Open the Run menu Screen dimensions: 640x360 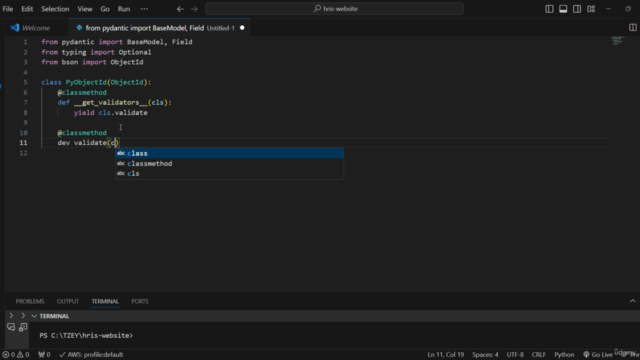[124, 9]
